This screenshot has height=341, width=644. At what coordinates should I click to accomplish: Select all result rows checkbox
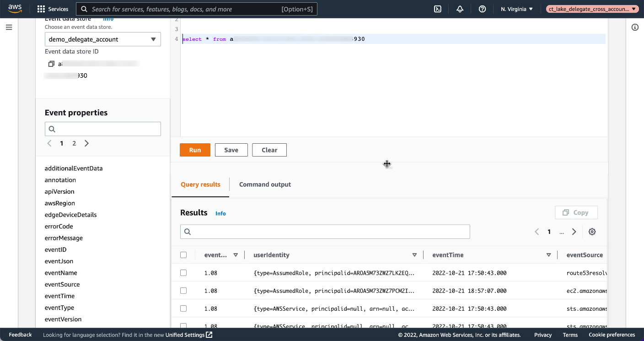click(183, 255)
